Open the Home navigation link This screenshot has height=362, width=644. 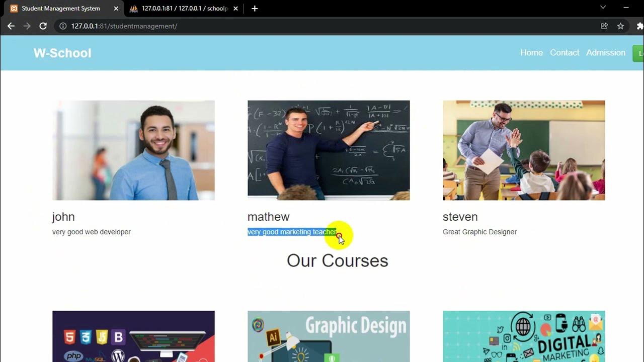(531, 53)
